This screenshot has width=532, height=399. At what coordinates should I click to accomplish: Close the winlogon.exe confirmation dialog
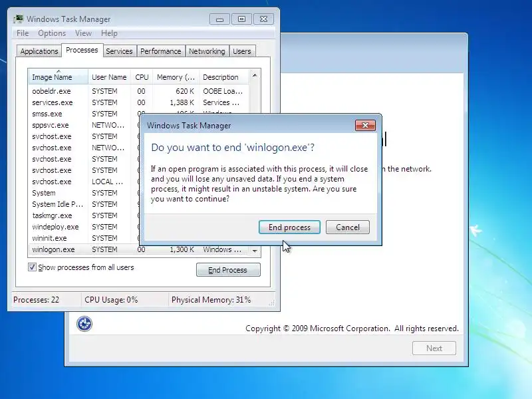(365, 125)
